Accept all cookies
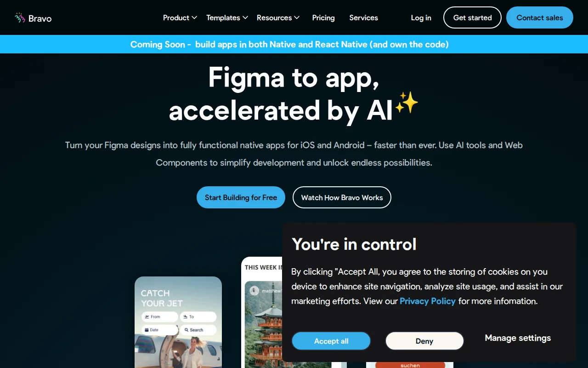 (x=331, y=341)
